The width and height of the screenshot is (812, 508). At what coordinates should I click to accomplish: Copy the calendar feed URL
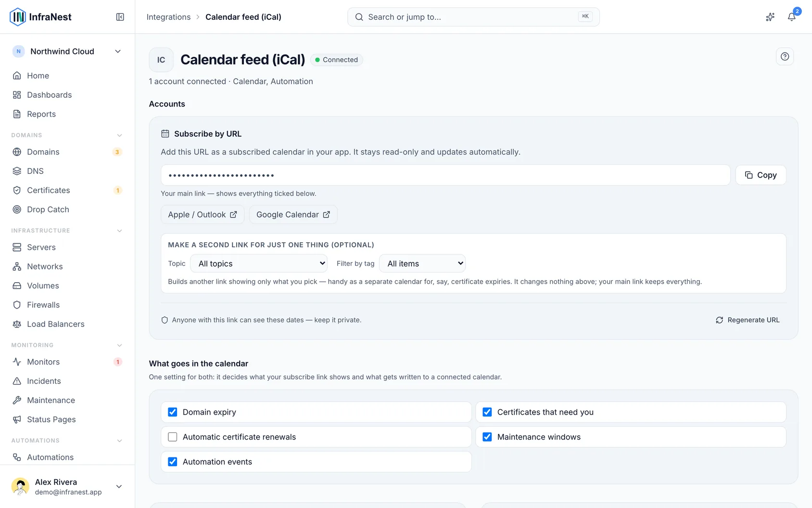pos(761,175)
